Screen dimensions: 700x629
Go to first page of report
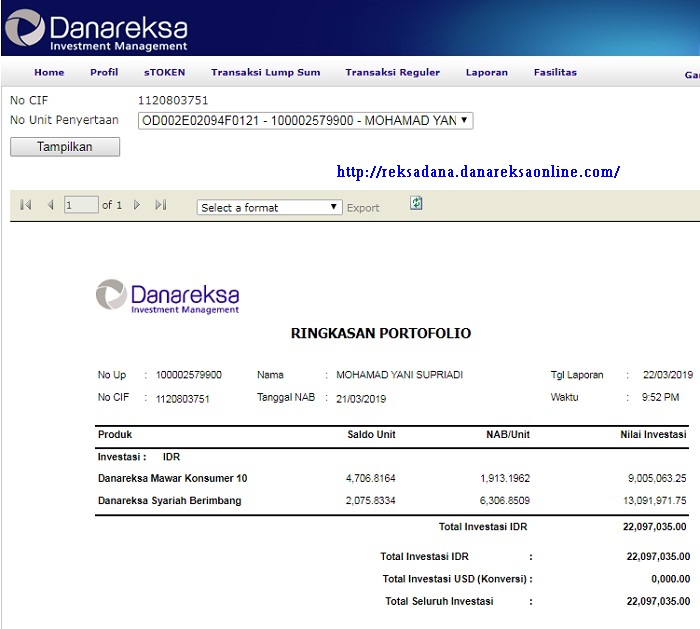26,205
